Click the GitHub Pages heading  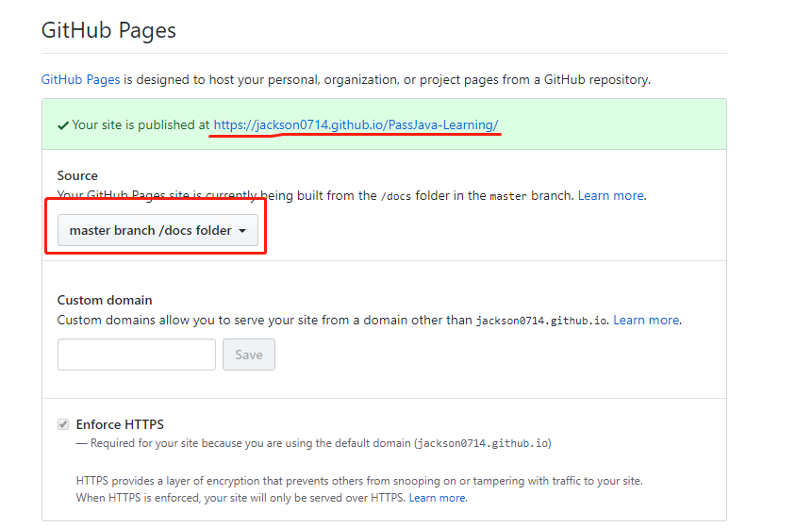pyautogui.click(x=108, y=30)
